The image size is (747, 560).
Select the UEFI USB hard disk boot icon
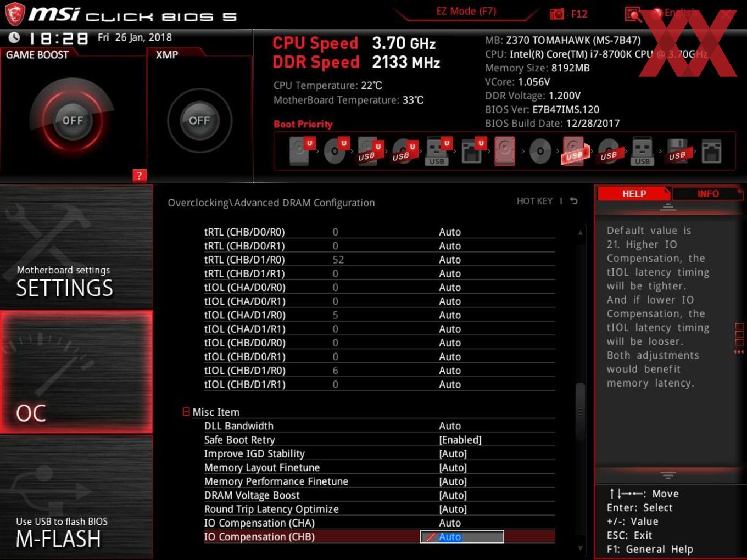click(x=370, y=151)
